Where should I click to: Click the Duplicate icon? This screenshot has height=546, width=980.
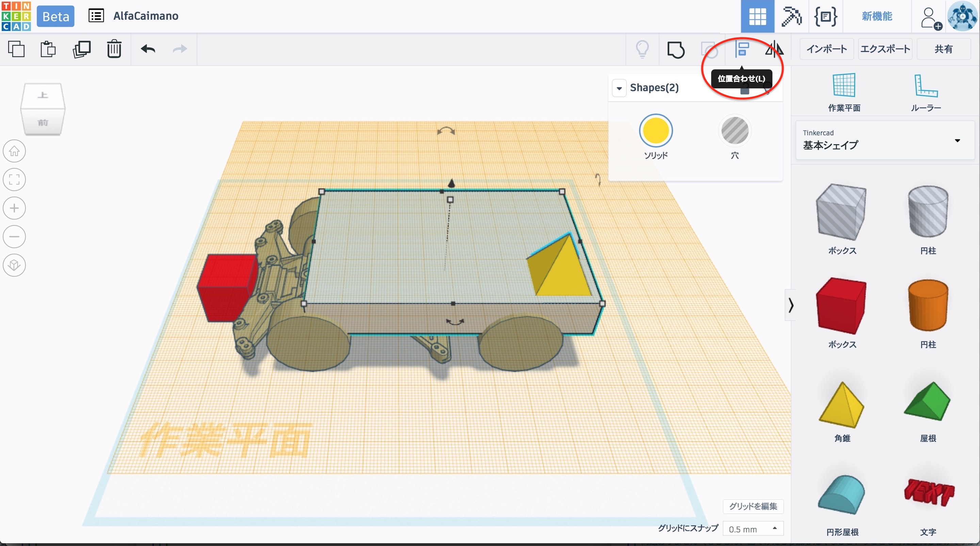[x=81, y=49]
